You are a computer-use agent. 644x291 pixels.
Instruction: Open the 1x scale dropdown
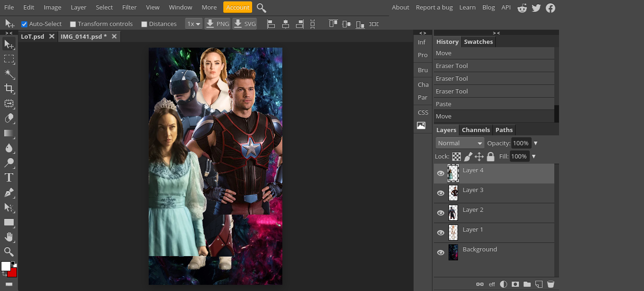pos(194,24)
